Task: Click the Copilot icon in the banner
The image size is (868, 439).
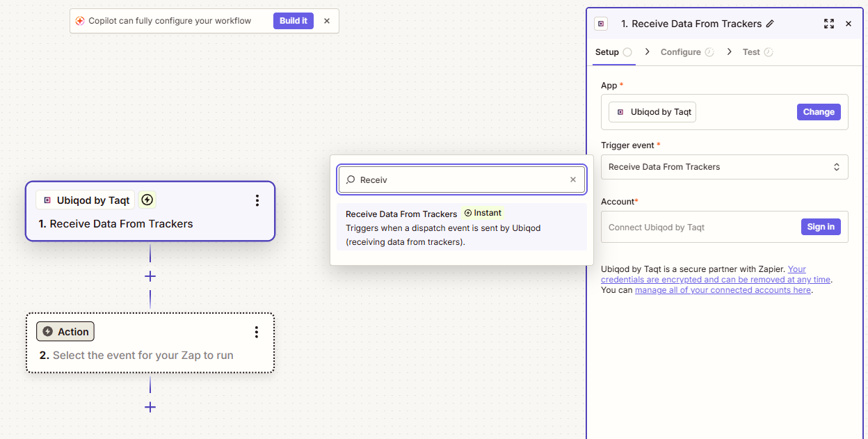Action: (x=80, y=21)
